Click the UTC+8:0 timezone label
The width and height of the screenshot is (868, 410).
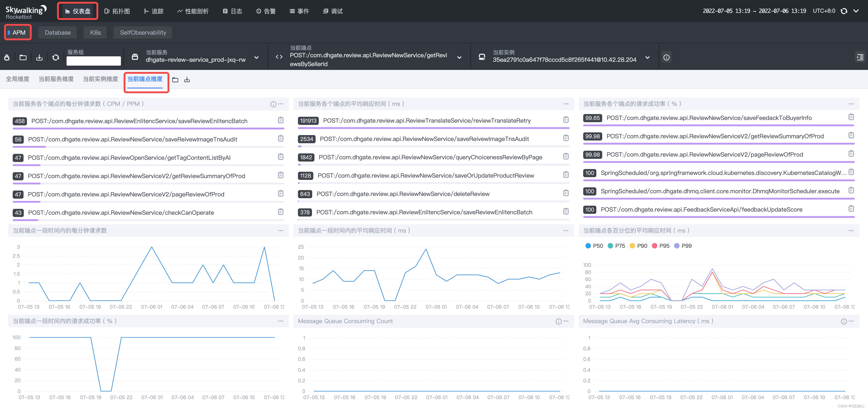click(824, 11)
